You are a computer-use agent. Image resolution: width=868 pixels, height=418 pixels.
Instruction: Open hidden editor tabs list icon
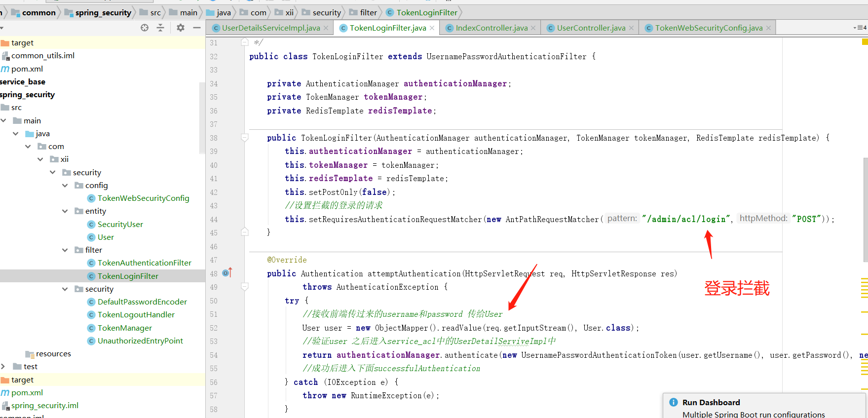click(860, 28)
